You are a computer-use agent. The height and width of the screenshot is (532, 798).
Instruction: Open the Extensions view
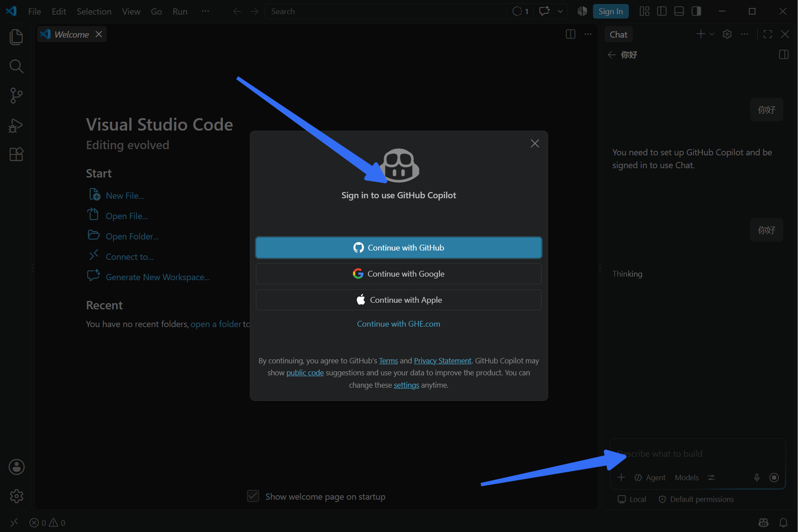pos(16,154)
